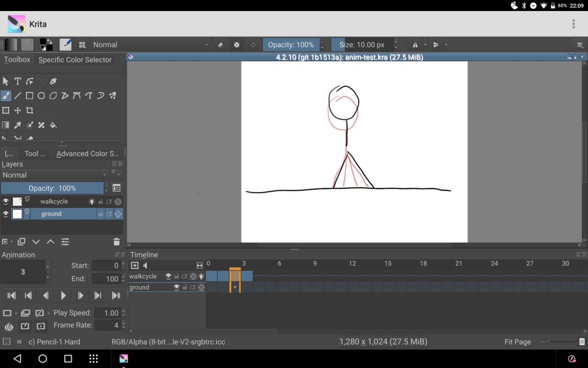Click the horizontal mirror icon
The width and height of the screenshot is (588, 368).
pos(415,45)
